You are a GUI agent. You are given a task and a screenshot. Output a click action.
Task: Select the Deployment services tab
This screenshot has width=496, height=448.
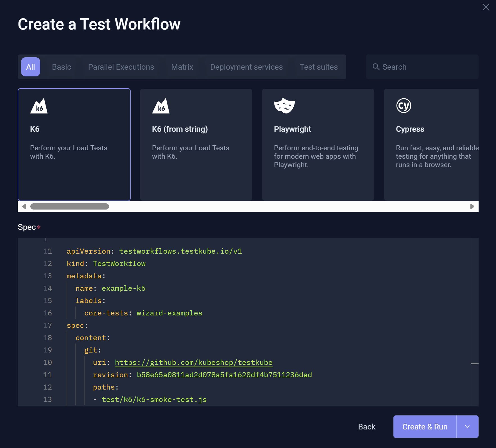coord(246,67)
